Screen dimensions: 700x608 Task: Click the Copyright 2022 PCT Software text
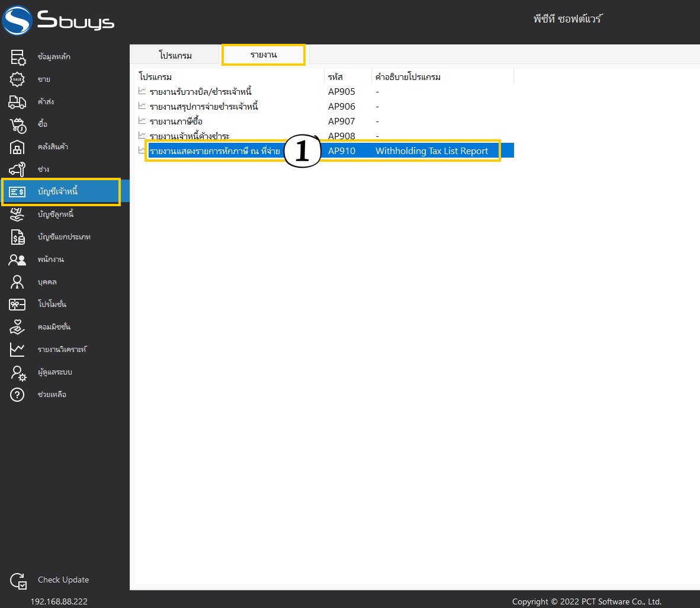(x=587, y=601)
